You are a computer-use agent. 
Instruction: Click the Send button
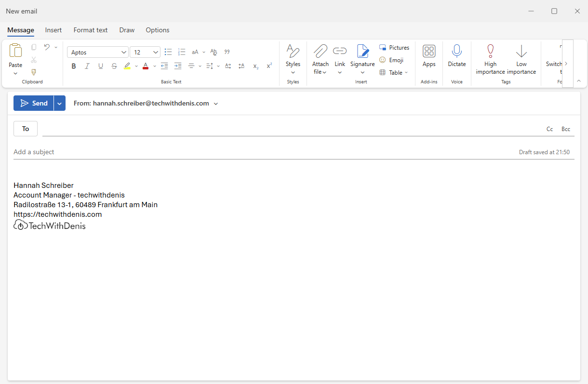[34, 103]
